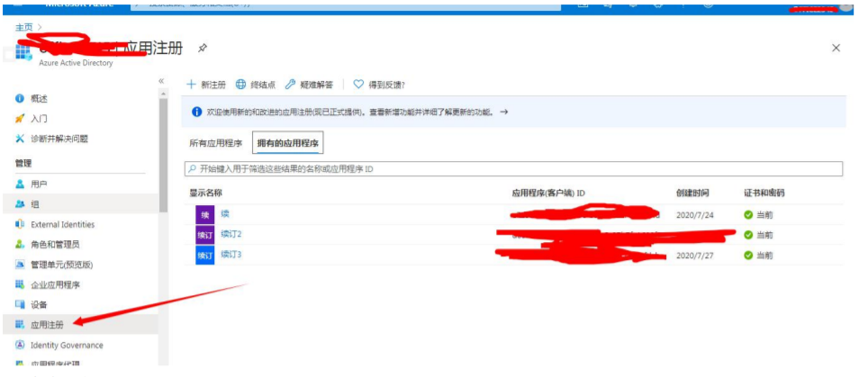Open the 续订2 application link
Screen dimensions: 868x377
click(232, 234)
